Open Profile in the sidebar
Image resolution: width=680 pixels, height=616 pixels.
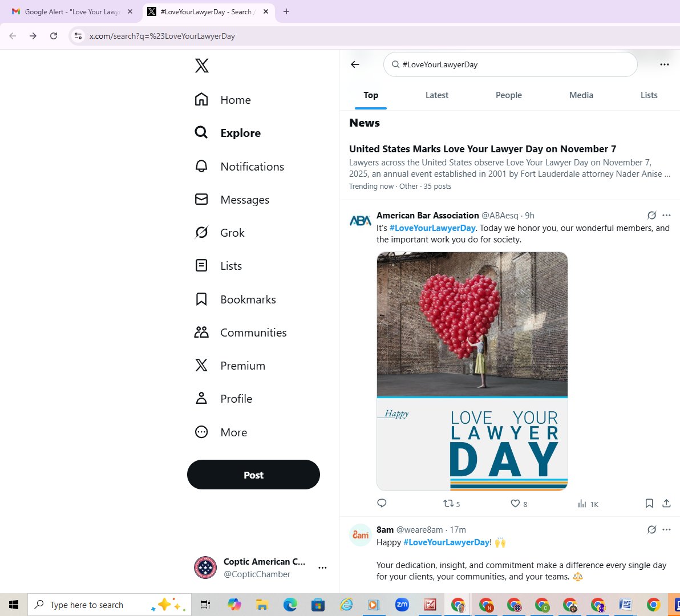pos(224,398)
